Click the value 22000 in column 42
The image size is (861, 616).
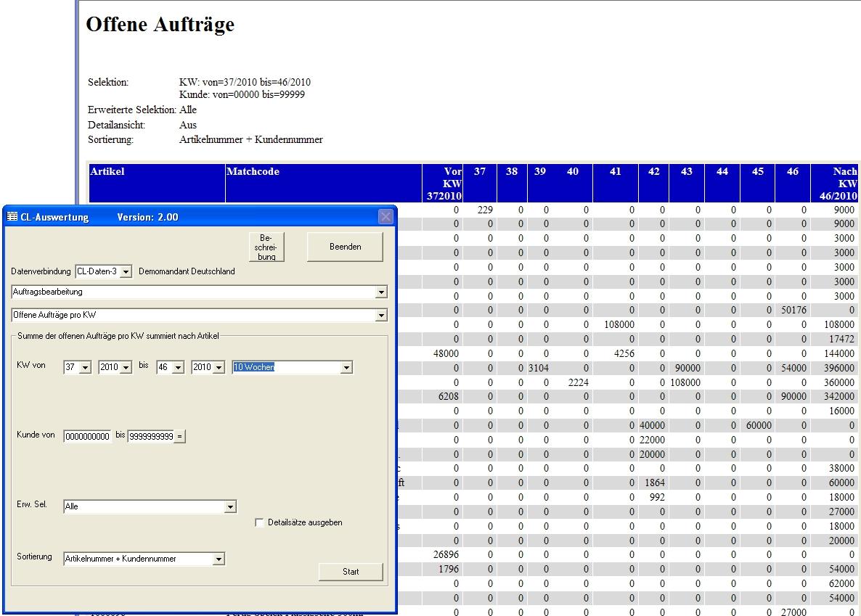652,440
